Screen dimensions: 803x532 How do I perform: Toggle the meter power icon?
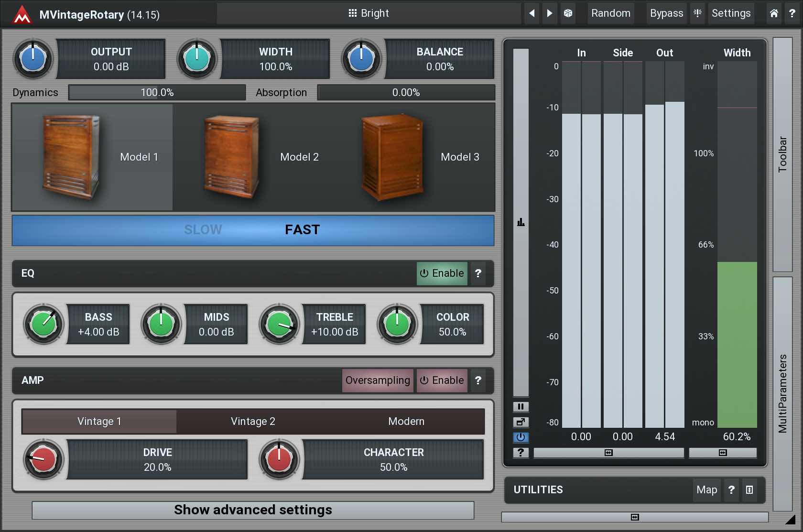[x=521, y=437]
